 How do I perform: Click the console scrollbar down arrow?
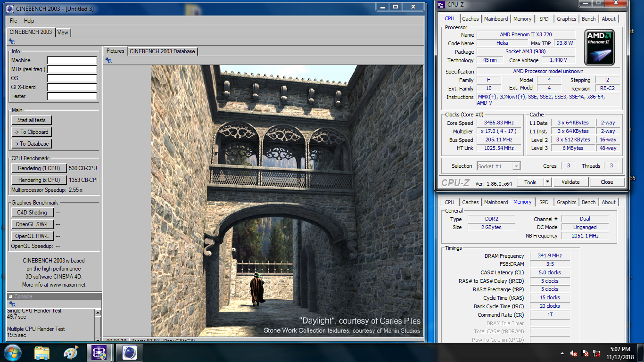click(98, 339)
